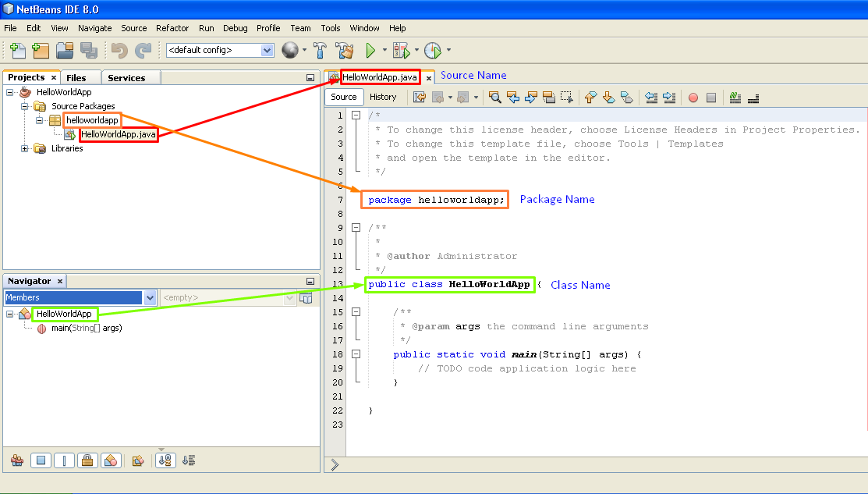Click the Shift Line Right icon
This screenshot has width=868, height=494.
[668, 98]
